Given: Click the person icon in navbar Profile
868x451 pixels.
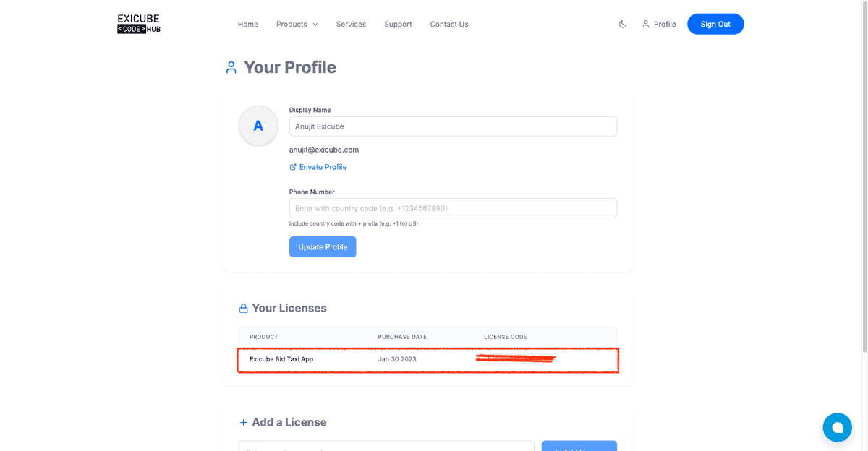Looking at the screenshot, I should click(x=646, y=24).
